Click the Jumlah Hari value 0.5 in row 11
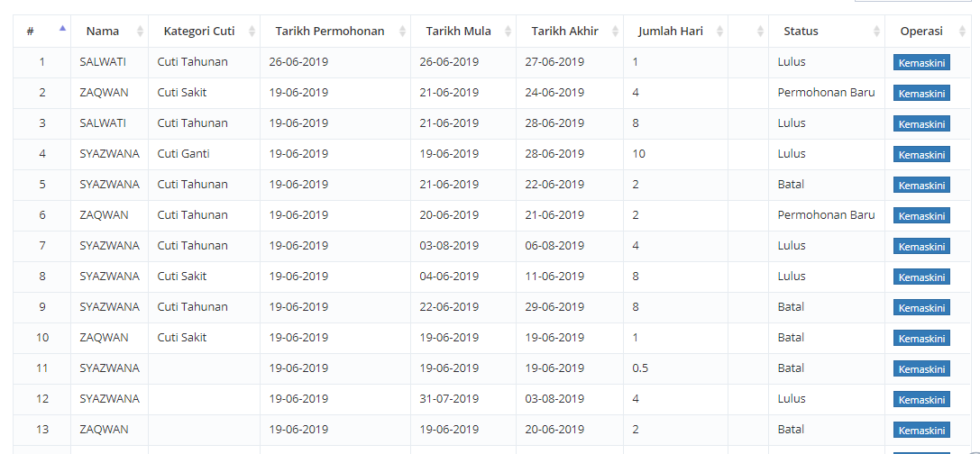This screenshot has height=454, width=980. (640, 368)
